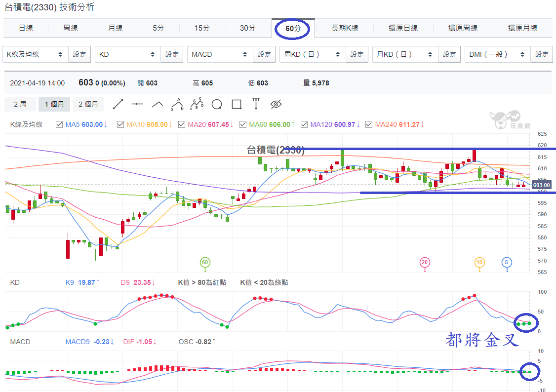Click the 台積電(2330) 技術分析 title
Viewport: 556px width, 392px height.
tap(49, 7)
